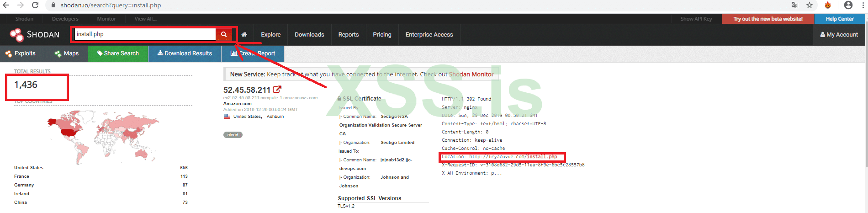Open the Pricing page
The width and height of the screenshot is (868, 213).
click(x=382, y=35)
